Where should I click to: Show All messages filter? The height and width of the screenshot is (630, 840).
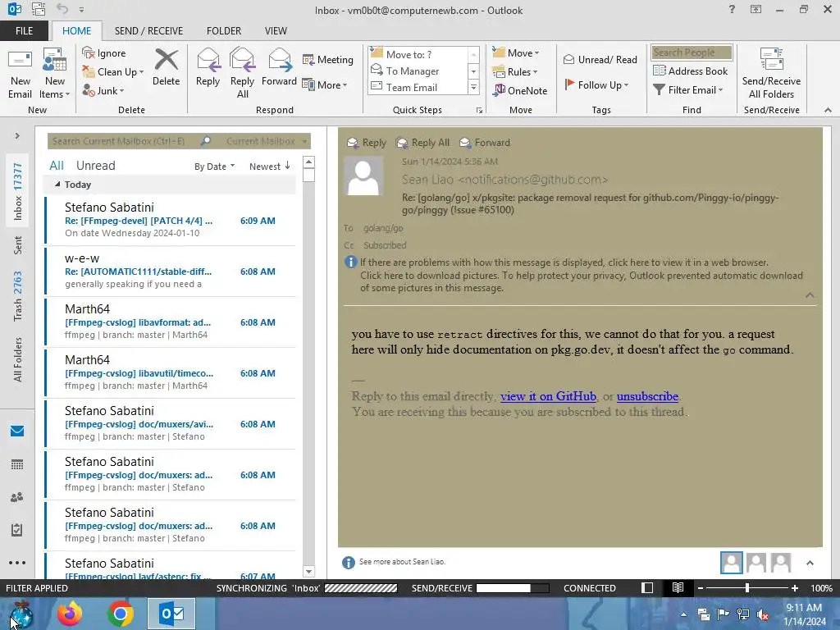click(x=57, y=166)
